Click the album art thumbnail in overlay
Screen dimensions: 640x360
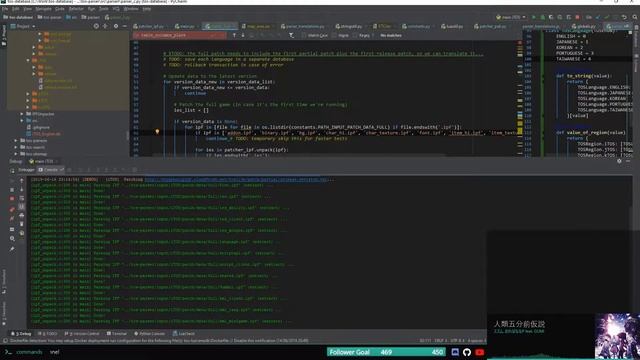pos(617,336)
